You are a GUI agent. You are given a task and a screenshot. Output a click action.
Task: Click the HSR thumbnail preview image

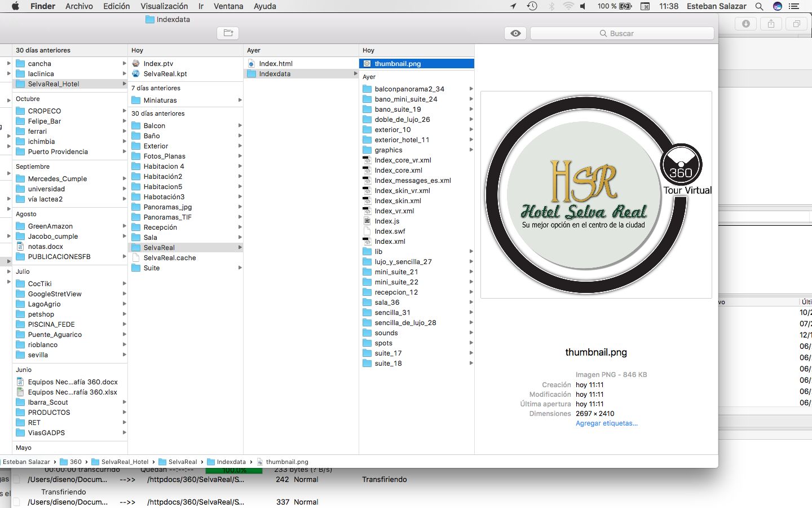(596, 195)
